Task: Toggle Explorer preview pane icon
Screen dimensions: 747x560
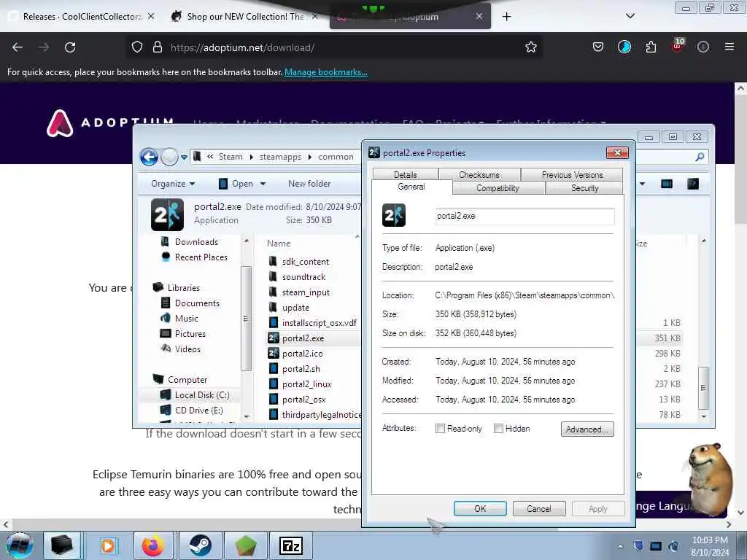Action: (x=667, y=184)
